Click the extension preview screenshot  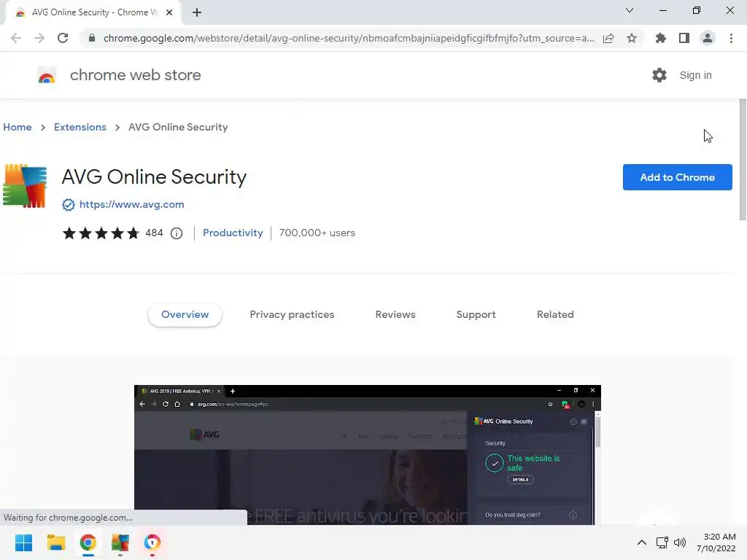tap(368, 455)
